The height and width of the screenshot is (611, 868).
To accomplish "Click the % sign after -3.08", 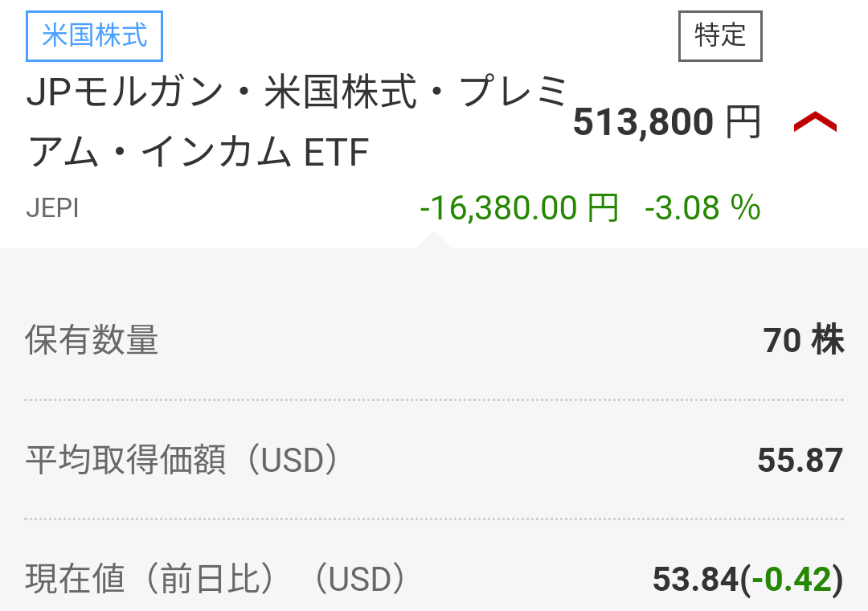I will 746,208.
